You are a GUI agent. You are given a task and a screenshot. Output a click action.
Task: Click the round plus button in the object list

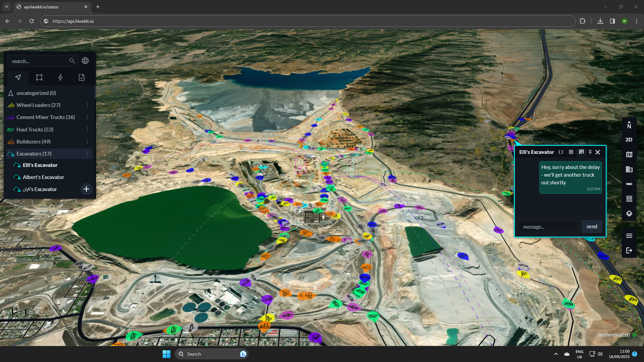[x=86, y=189]
